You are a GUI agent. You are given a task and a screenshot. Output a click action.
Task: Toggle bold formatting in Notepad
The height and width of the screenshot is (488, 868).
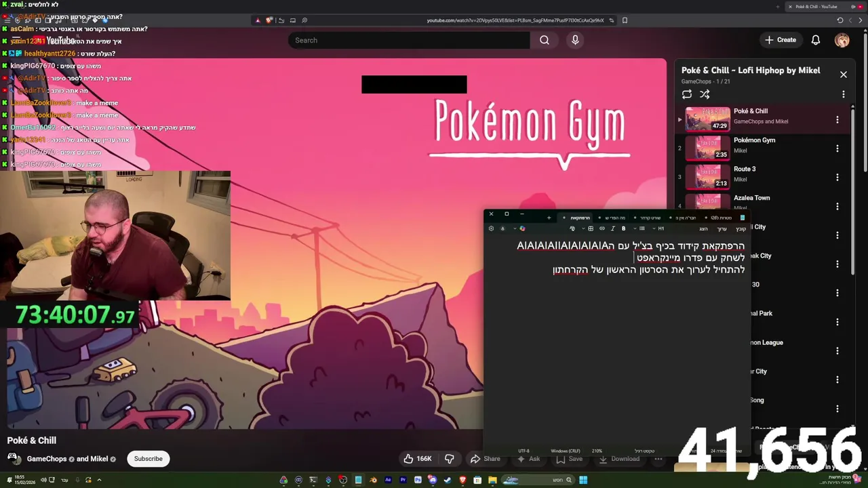(623, 228)
